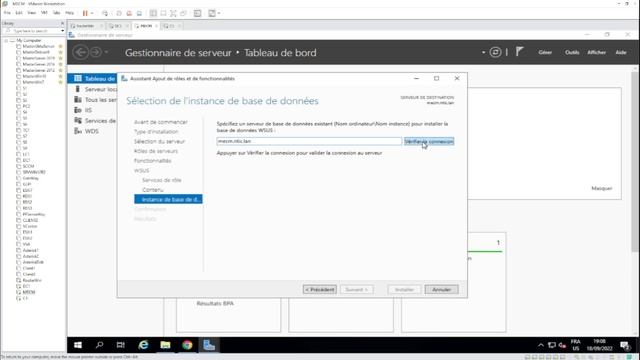Select the IIS icon in the sidebar

pos(78,110)
